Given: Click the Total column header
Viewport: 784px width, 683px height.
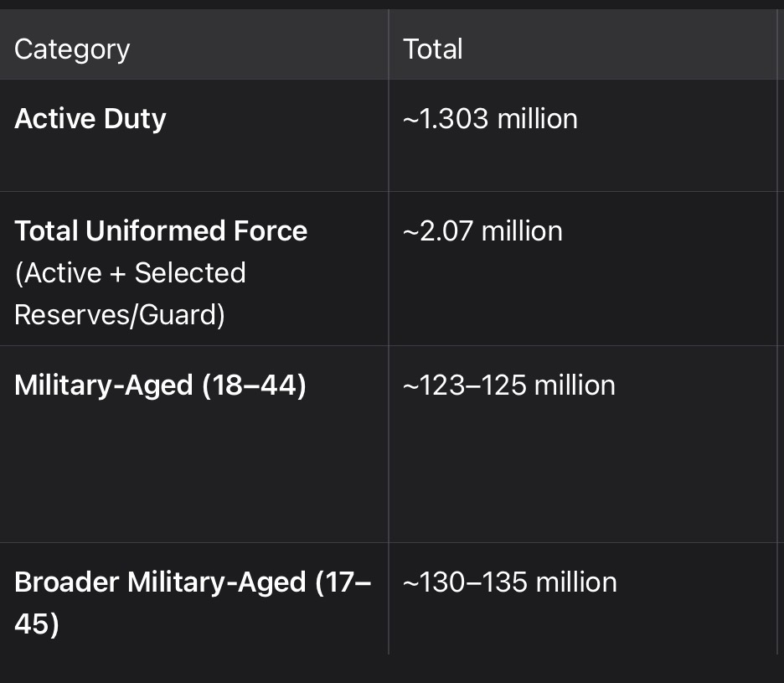Looking at the screenshot, I should click(x=433, y=49).
